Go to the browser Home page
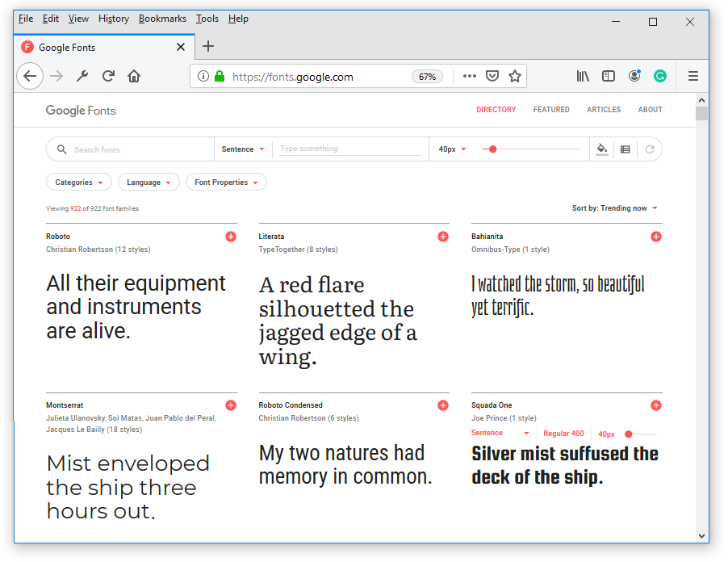This screenshot has height=562, width=728. [x=134, y=76]
